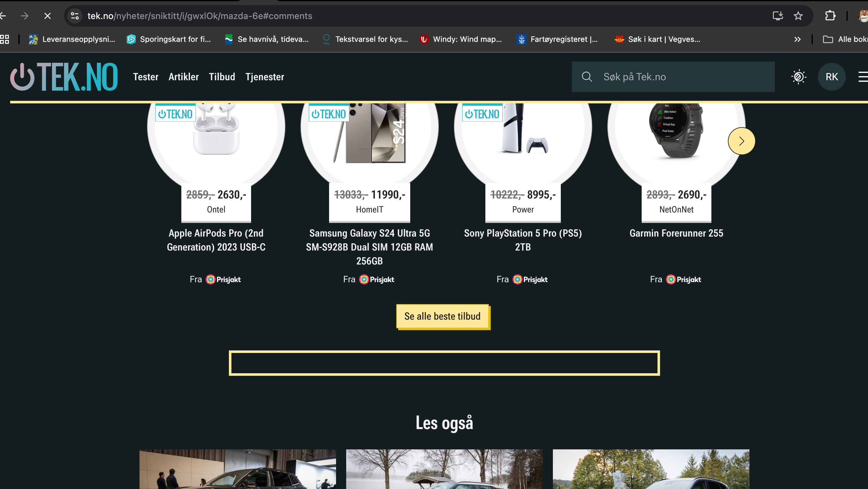Focus the 'Søk på Tek.no' search field
868x489 pixels.
tap(673, 77)
